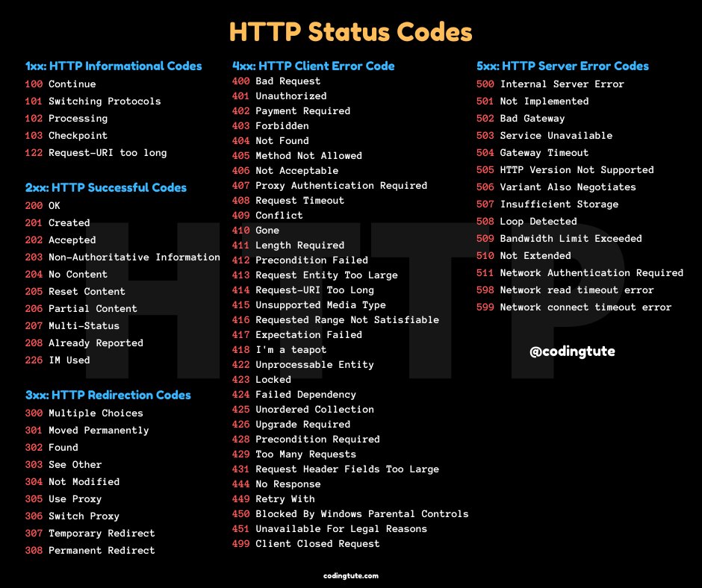Choose "407 Proxy Authentication Required"
Screen dimensions: 702x588
click(x=329, y=186)
